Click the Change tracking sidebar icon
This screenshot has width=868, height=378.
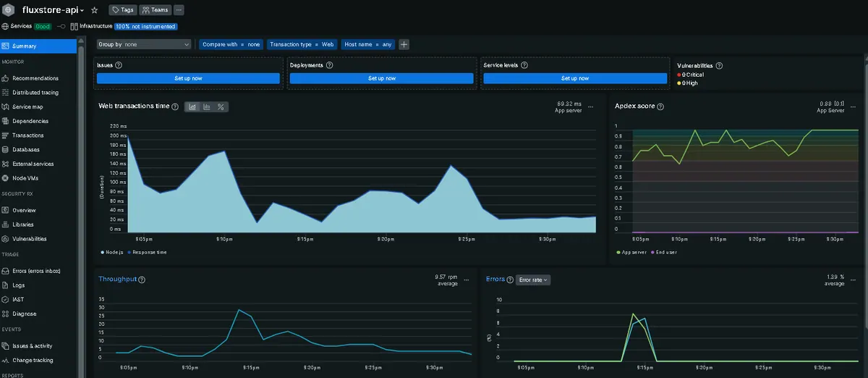click(x=6, y=360)
